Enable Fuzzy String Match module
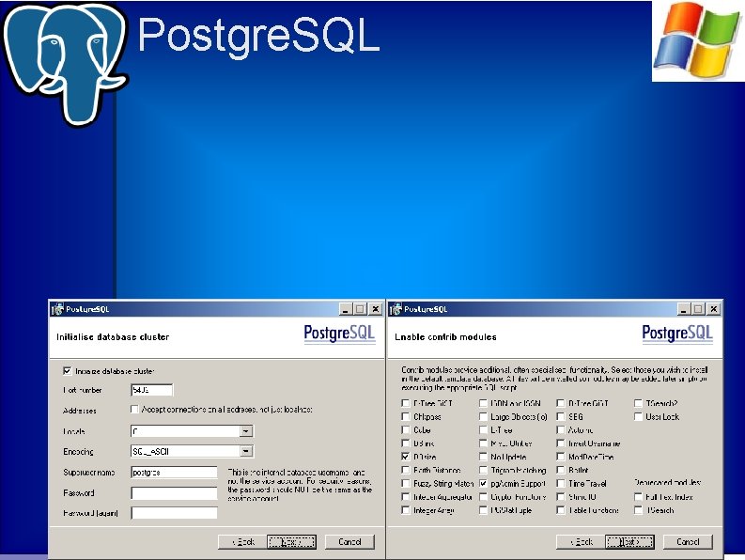This screenshot has width=745, height=560. click(x=405, y=484)
